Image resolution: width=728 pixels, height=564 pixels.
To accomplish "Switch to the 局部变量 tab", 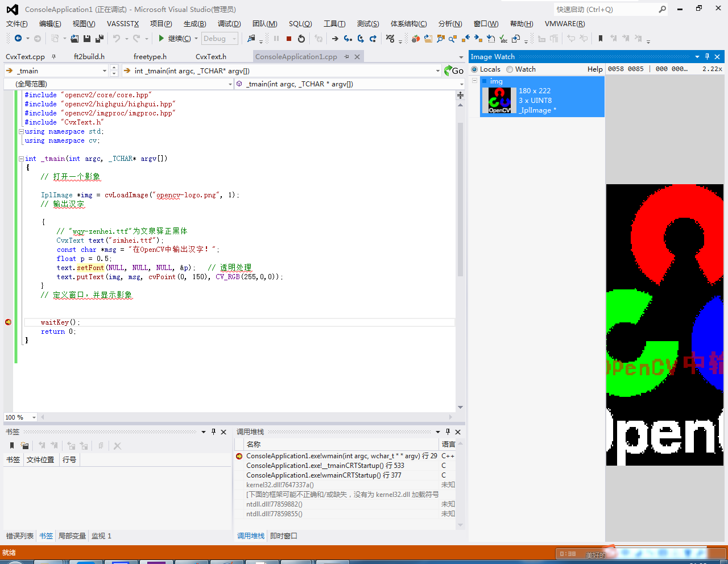I will (72, 536).
